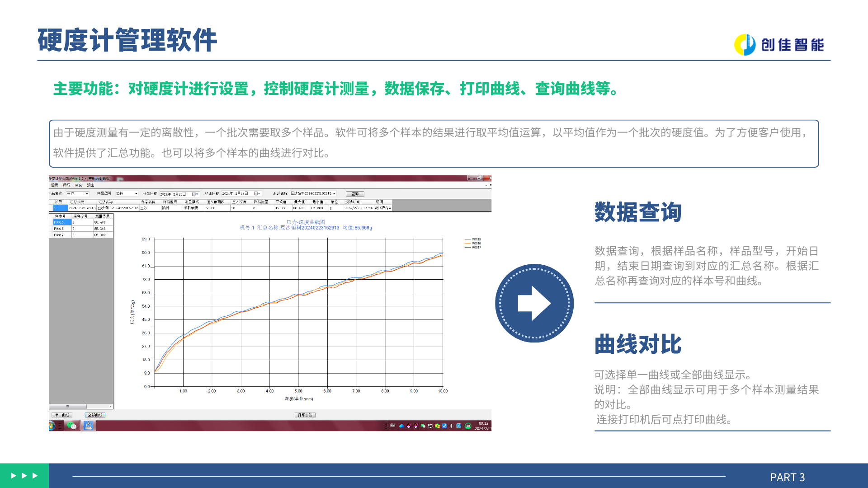
Task: Click the big arrow circle icon
Action: (x=534, y=303)
